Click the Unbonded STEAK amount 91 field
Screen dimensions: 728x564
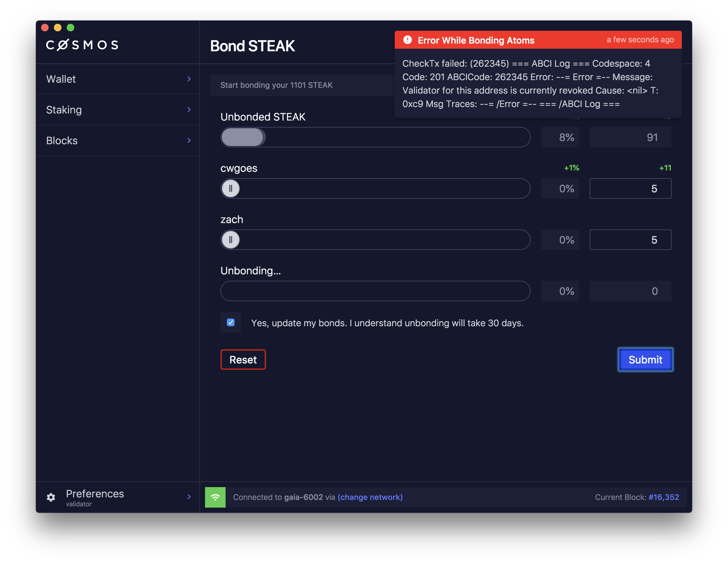[630, 137]
